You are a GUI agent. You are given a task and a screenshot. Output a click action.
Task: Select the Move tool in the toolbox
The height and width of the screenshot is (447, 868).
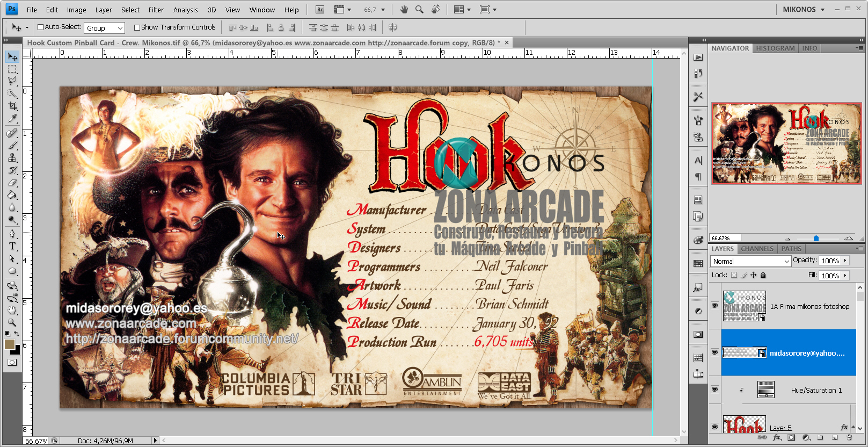(12, 57)
